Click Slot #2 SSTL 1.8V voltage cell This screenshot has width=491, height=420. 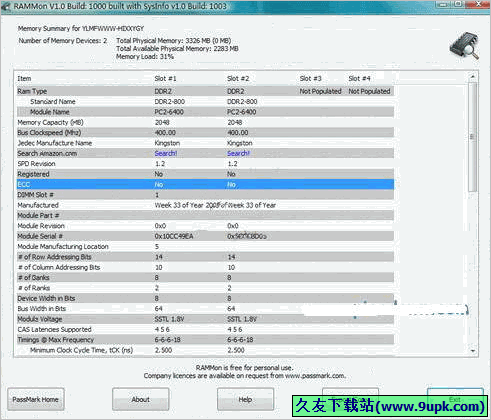pos(242,319)
